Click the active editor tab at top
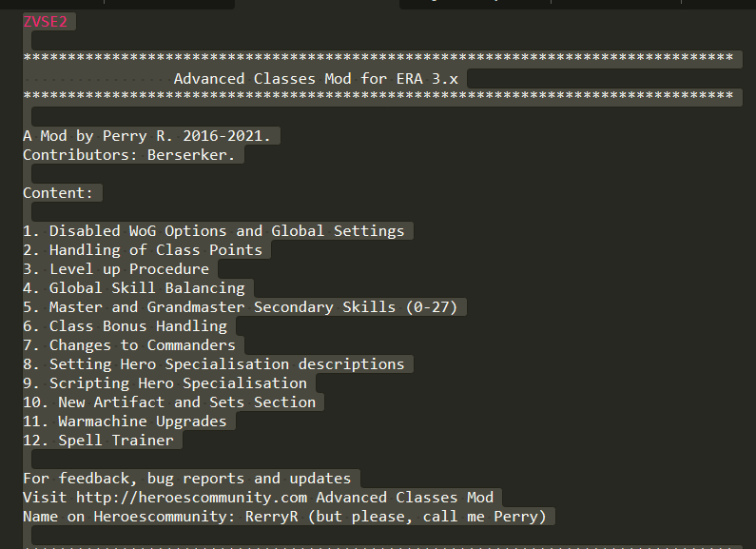 (317, 4)
